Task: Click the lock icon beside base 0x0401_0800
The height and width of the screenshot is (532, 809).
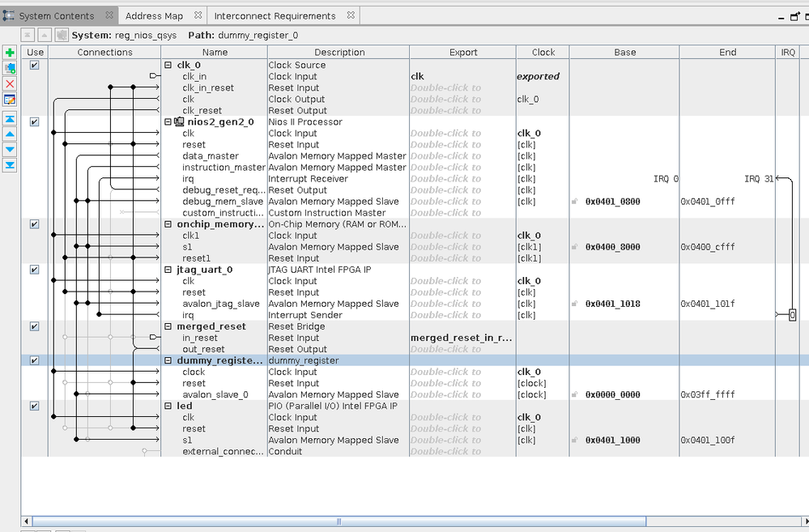Action: point(574,202)
